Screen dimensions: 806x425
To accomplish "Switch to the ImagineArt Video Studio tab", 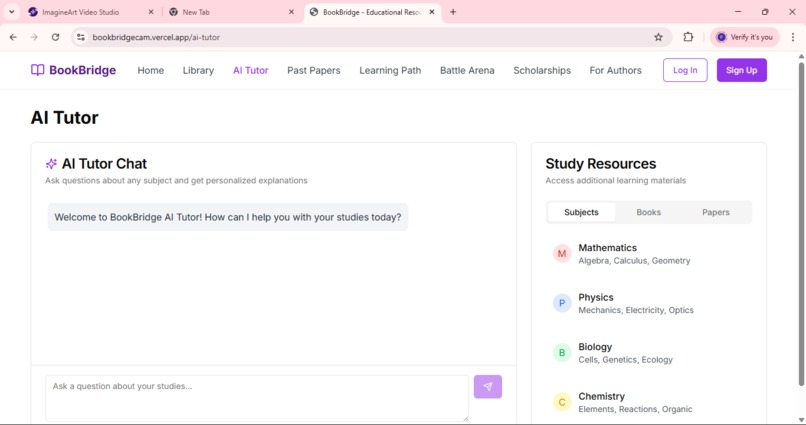I will 91,12.
